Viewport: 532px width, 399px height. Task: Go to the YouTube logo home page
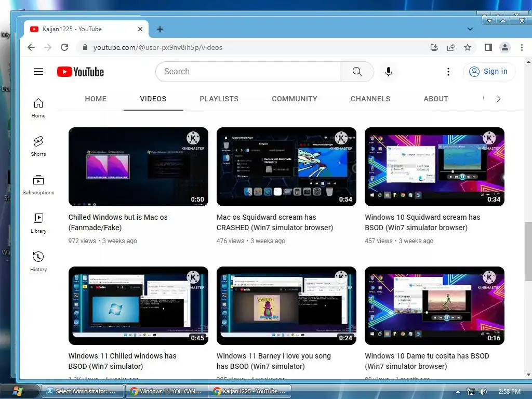81,72
